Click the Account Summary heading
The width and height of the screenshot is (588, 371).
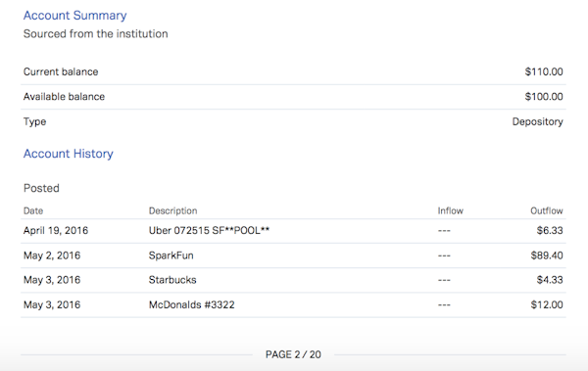pos(75,16)
